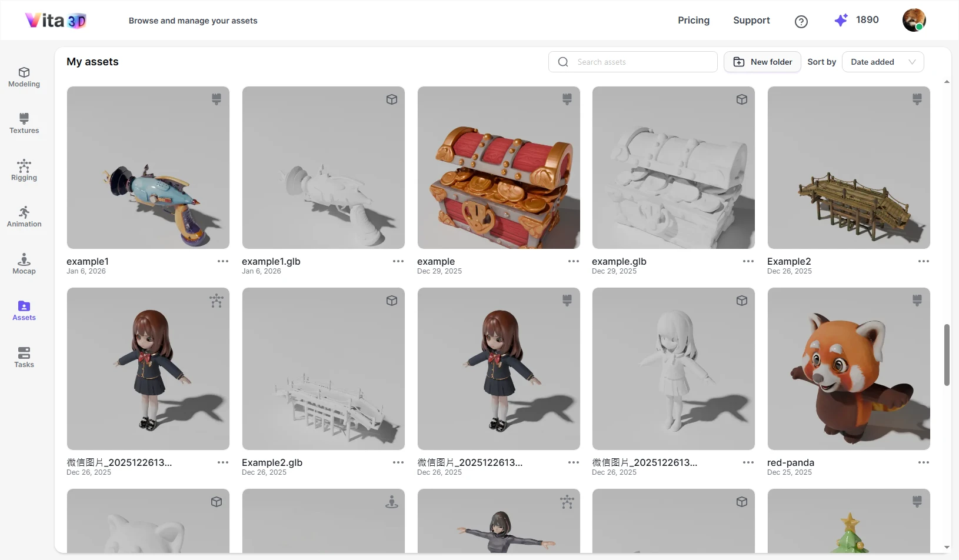The image size is (959, 560).
Task: Open the Pricing page
Action: click(x=693, y=20)
